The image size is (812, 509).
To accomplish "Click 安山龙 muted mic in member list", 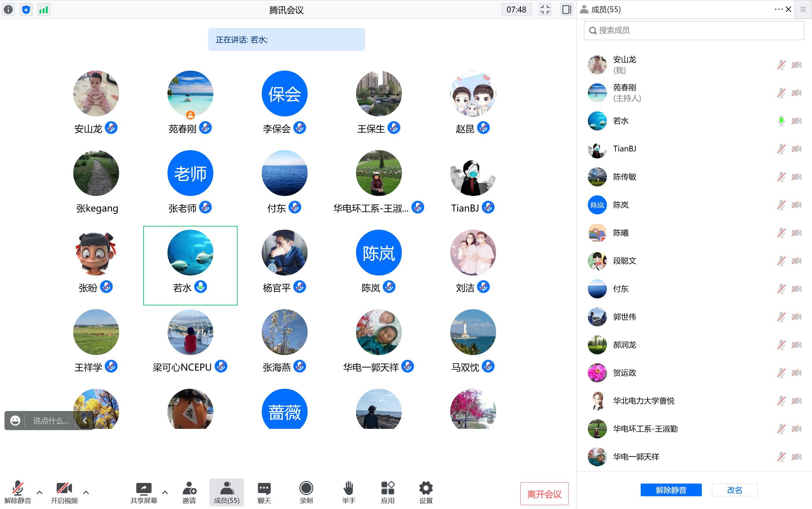I will click(x=781, y=65).
